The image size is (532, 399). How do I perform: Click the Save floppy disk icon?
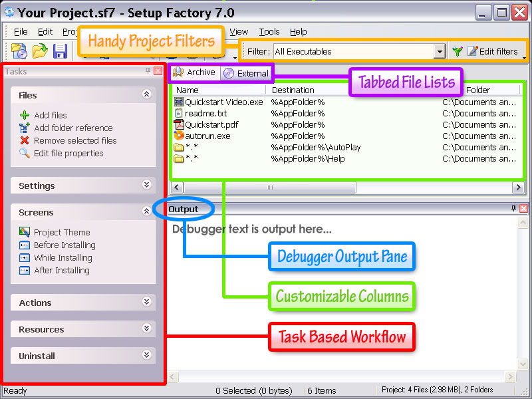tap(60, 51)
